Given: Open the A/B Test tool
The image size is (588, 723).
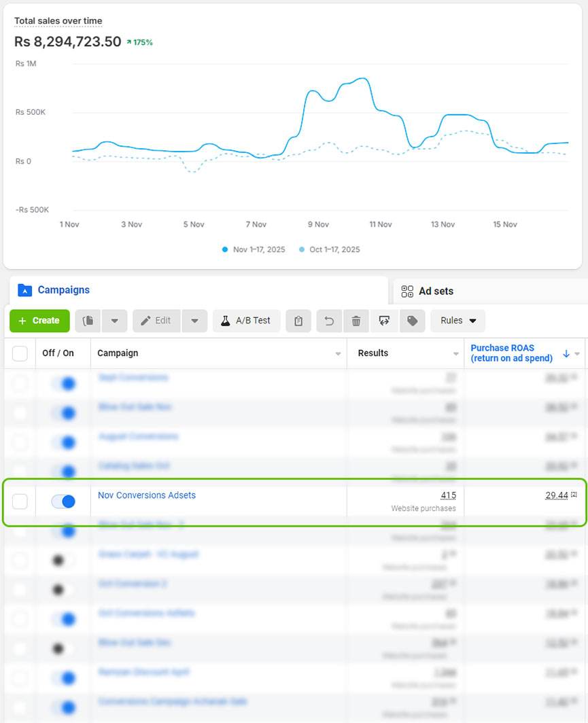Looking at the screenshot, I should [x=246, y=321].
